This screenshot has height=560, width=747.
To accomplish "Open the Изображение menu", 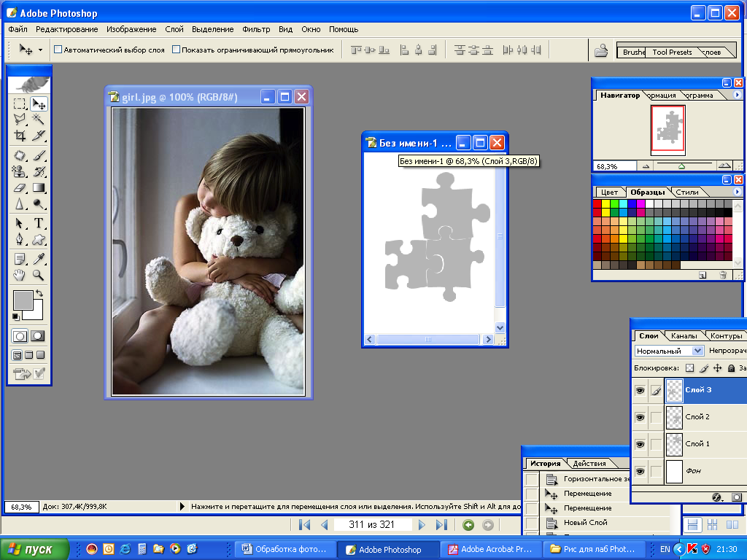I will point(131,29).
